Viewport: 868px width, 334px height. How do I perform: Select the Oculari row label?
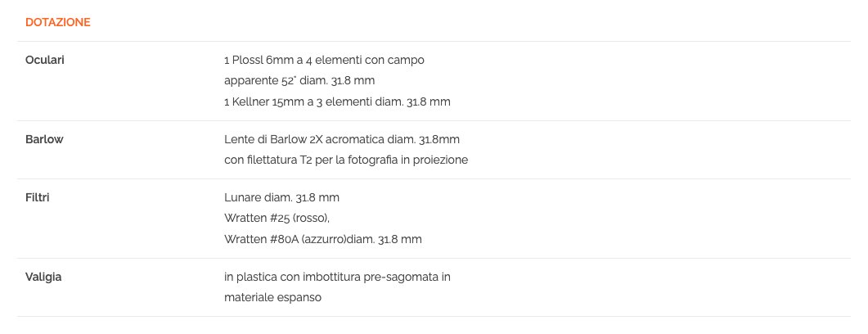click(46, 60)
